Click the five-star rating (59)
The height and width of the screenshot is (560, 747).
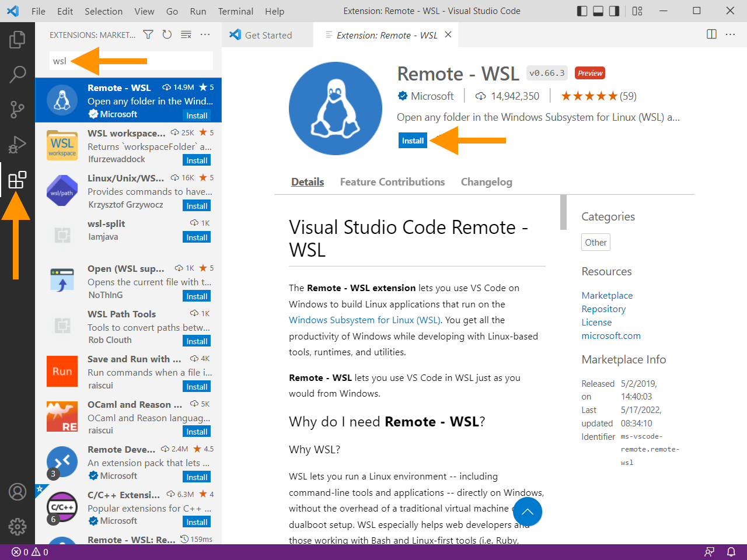(x=599, y=96)
